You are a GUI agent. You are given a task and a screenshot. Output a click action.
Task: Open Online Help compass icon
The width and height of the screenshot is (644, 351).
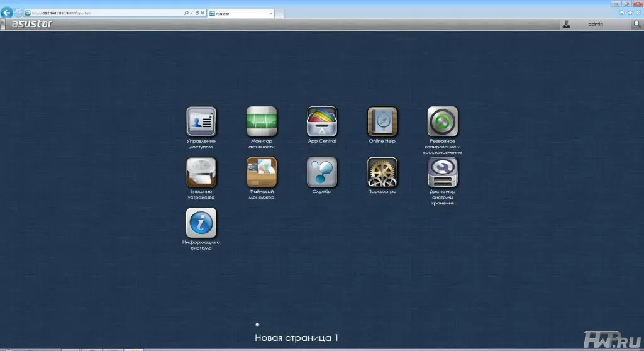coord(382,121)
